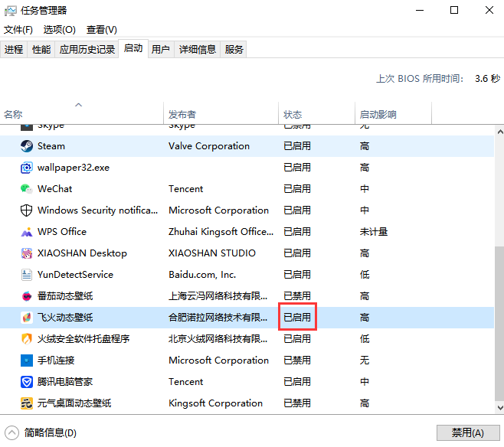Sort by the 名称 column header
This screenshot has height=447, width=504.
point(82,113)
